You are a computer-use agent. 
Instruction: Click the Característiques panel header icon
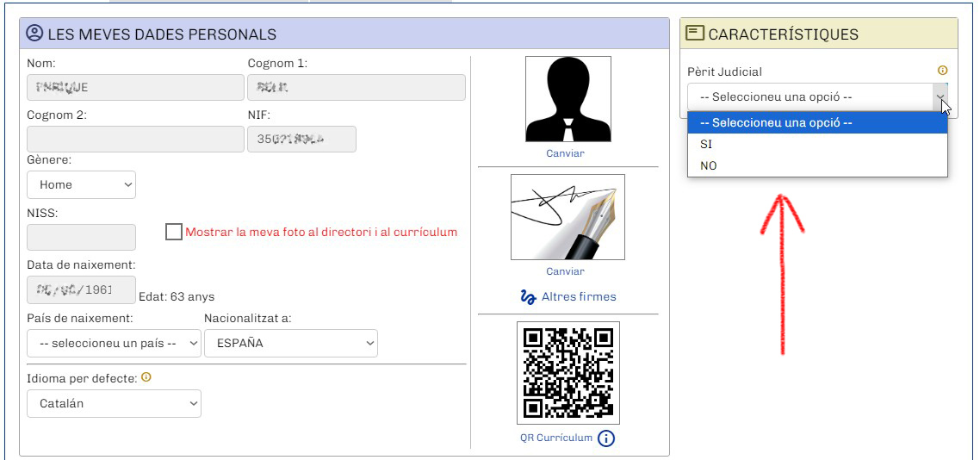695,34
